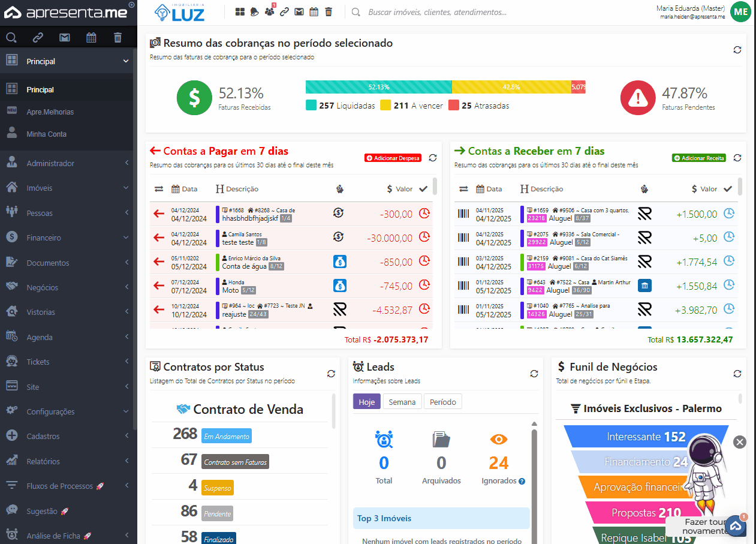The image size is (756, 544).
Task: Refresh the Contratos por Status widget
Action: click(x=331, y=374)
